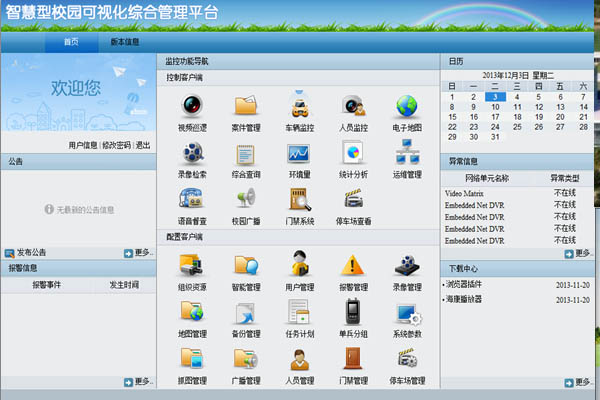Screen dimensions: 600x400
Task: Open 校园广播 megaphone icon
Action: pyautogui.click(x=245, y=198)
